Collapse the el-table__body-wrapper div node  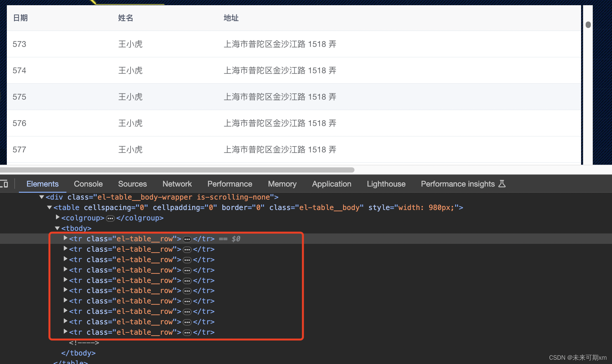click(42, 197)
